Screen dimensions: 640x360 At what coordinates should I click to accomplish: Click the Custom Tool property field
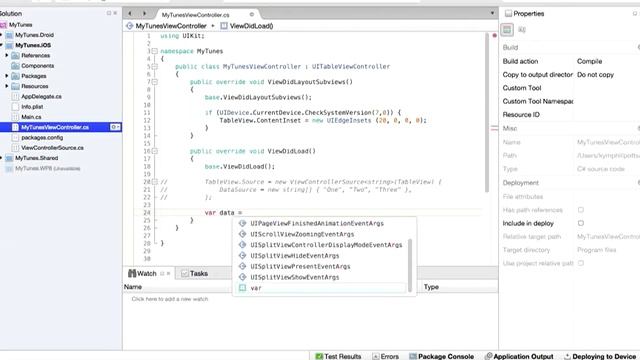pyautogui.click(x=607, y=88)
